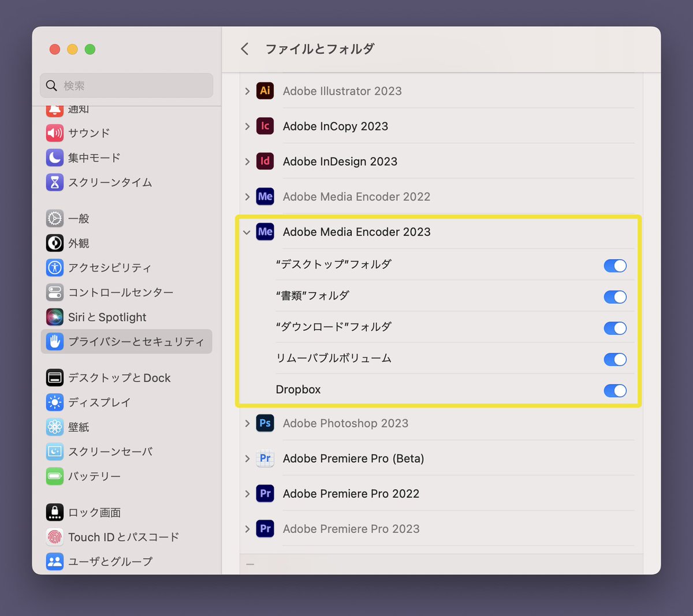Click the Adobe Premiere Pro (Beta) icon
This screenshot has height=616, width=693.
[x=265, y=458]
